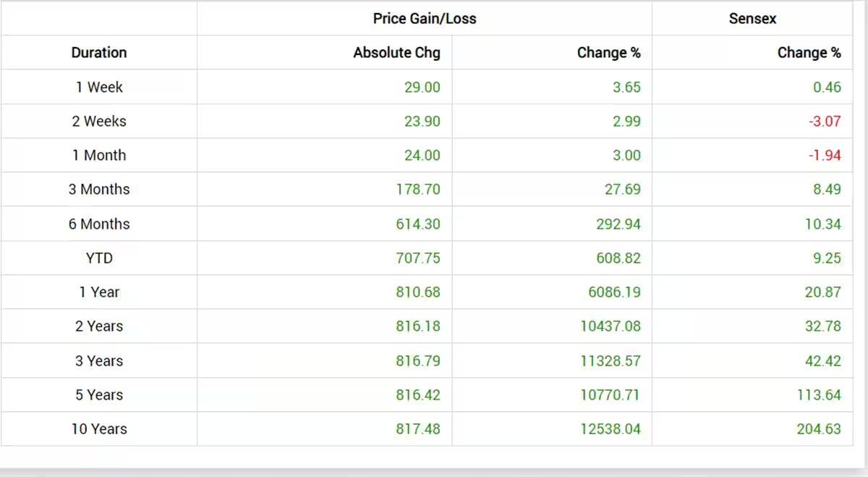Image resolution: width=868 pixels, height=477 pixels.
Task: Select the 3 Years row label
Action: (99, 360)
